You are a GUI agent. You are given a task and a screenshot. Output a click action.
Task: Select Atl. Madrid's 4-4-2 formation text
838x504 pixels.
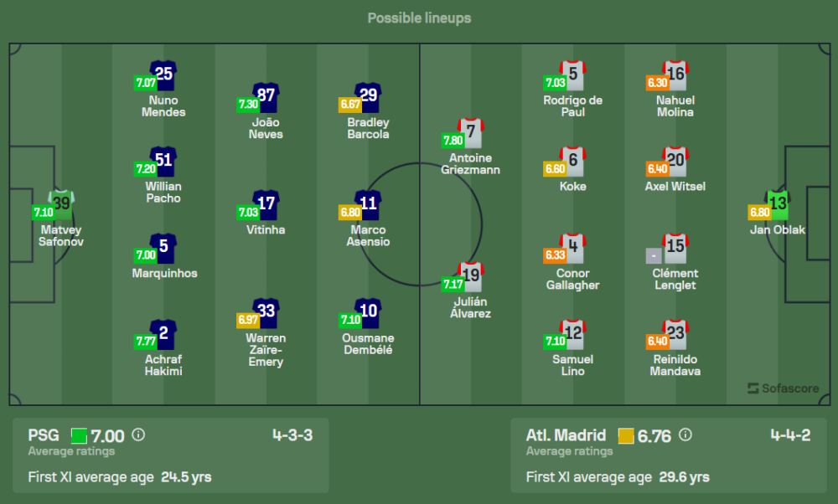coord(790,435)
